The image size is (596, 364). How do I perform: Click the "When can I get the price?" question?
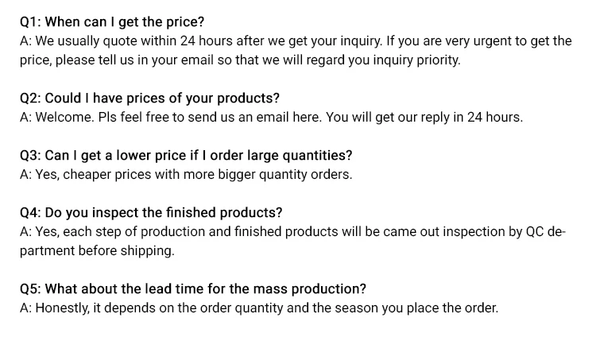click(x=125, y=21)
